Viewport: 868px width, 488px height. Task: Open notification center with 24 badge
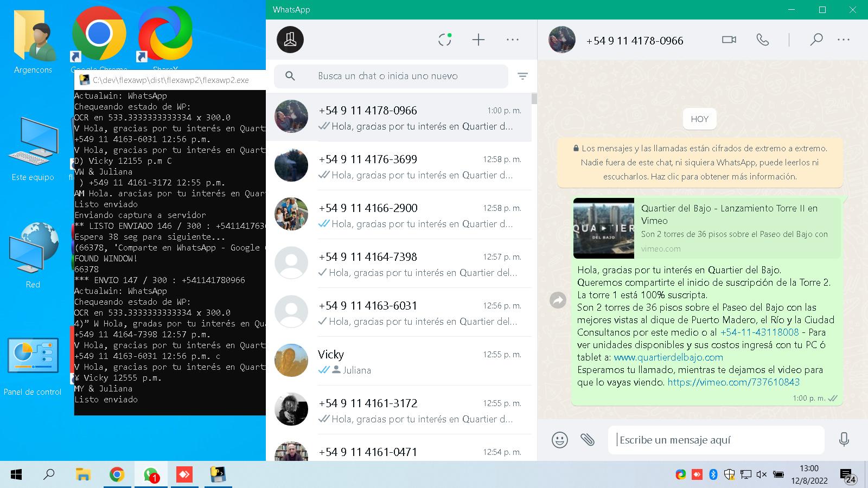pos(848,476)
